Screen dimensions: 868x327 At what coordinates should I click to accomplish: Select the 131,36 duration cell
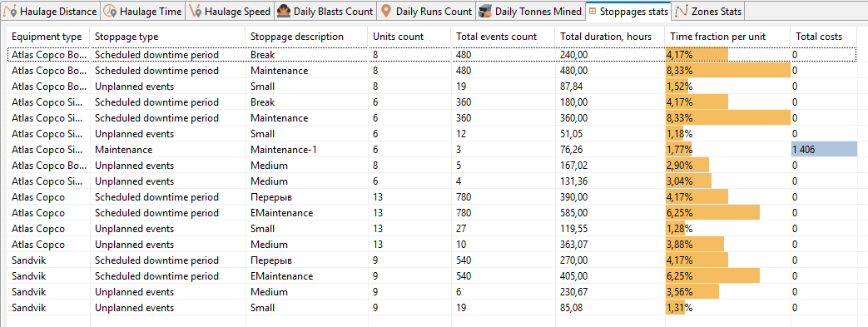click(611, 181)
